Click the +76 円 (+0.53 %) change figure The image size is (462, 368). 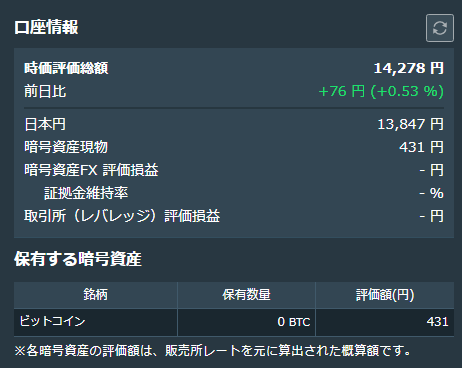381,91
